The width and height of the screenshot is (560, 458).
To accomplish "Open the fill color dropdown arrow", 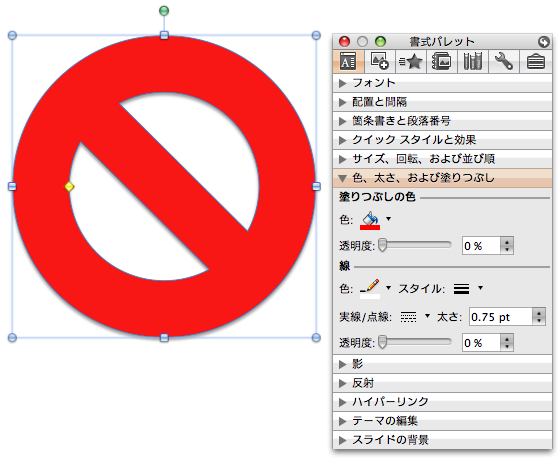I will click(389, 219).
